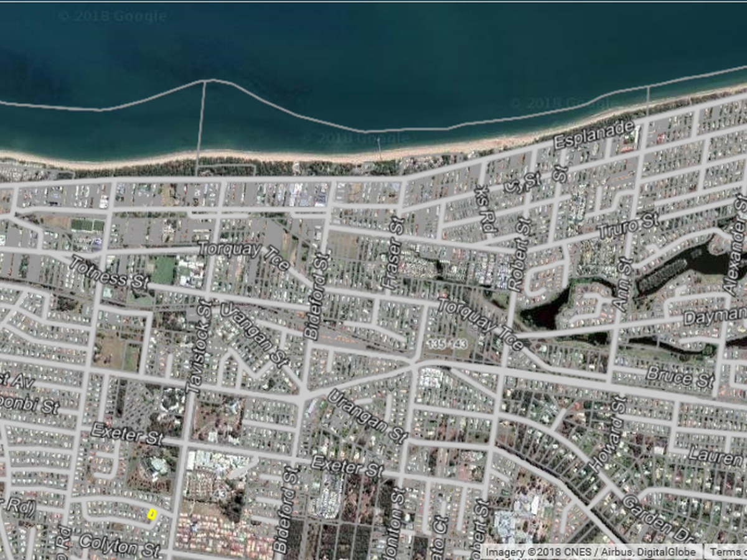This screenshot has height=560, width=747.
Task: Click the Howard St label
Action: (607, 434)
